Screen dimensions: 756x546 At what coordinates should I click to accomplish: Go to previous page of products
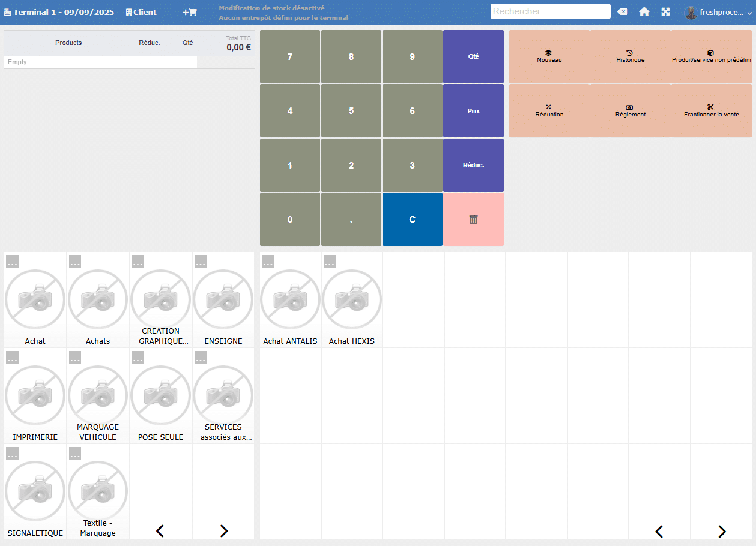pyautogui.click(x=659, y=531)
